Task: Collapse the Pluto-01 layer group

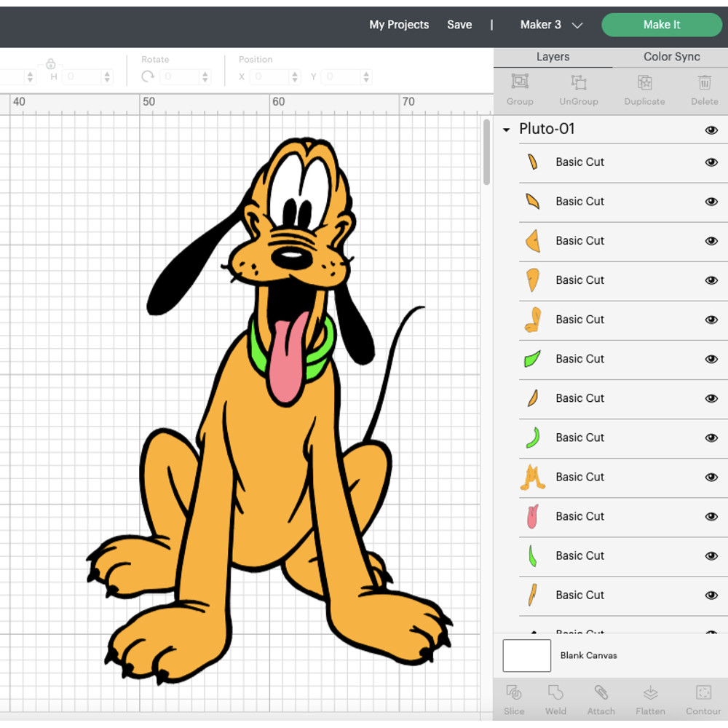Action: click(x=506, y=130)
